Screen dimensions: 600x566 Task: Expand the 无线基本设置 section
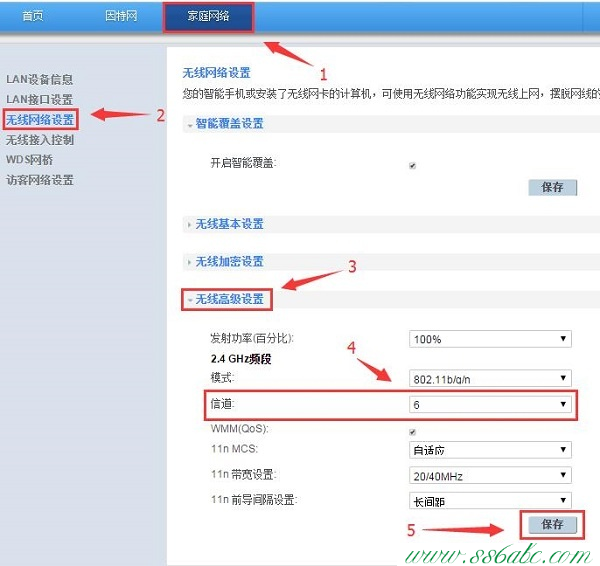tap(229, 224)
